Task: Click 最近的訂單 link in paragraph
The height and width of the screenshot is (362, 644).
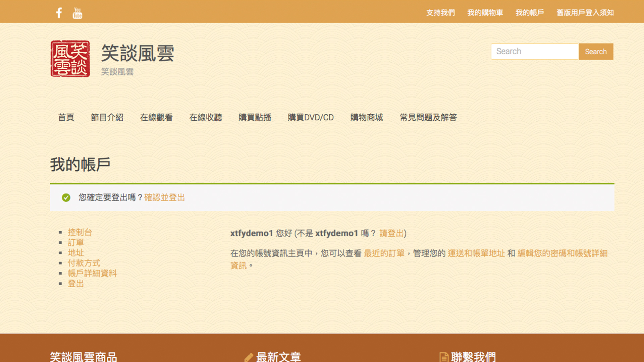Action: tap(384, 253)
